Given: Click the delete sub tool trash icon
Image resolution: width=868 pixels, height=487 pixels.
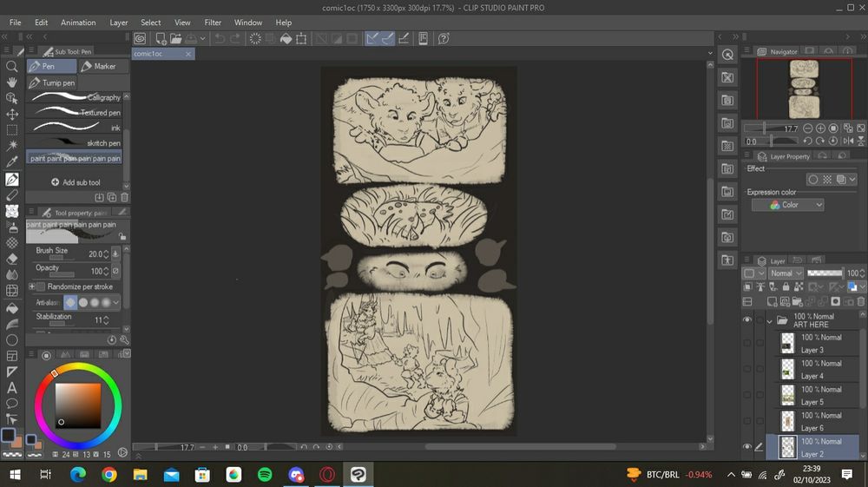Looking at the screenshot, I should click(x=124, y=197).
